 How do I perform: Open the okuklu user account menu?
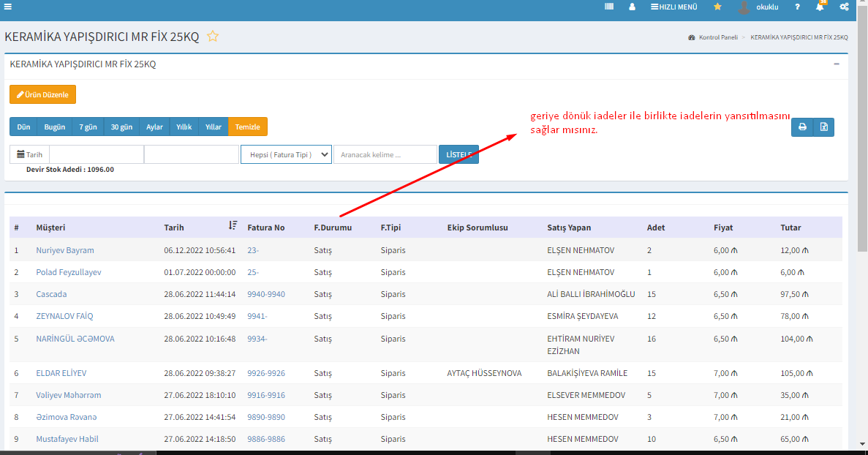pos(758,7)
